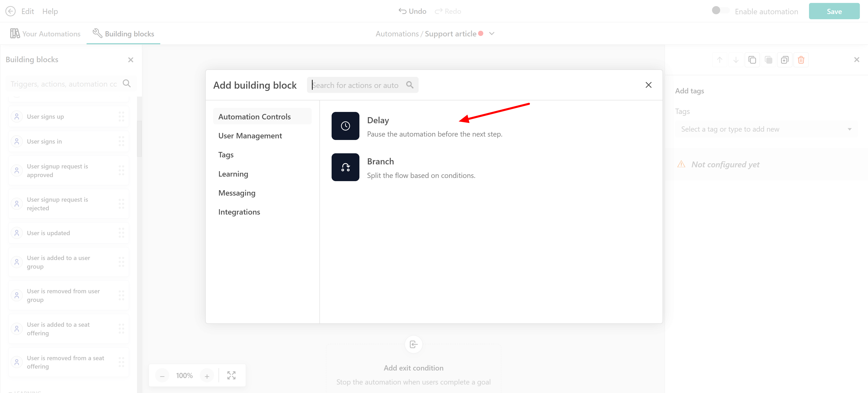Click the red trash delete icon

[x=801, y=60]
